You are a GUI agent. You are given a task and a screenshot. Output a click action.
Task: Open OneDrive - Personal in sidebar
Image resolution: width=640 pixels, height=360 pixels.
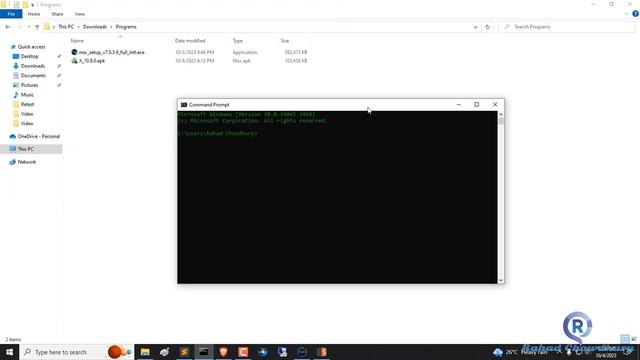pos(38,136)
